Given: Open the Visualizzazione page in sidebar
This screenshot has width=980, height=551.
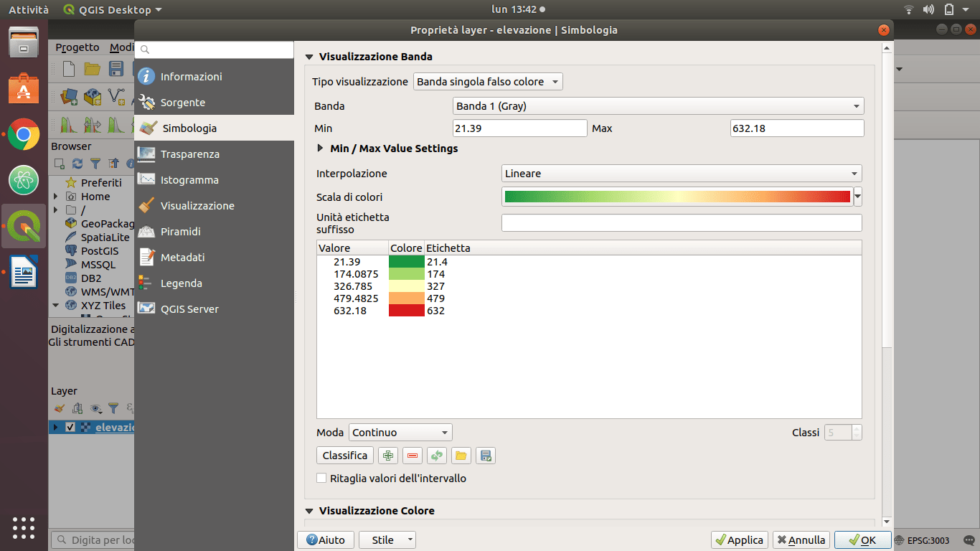Looking at the screenshot, I should 214,206.
